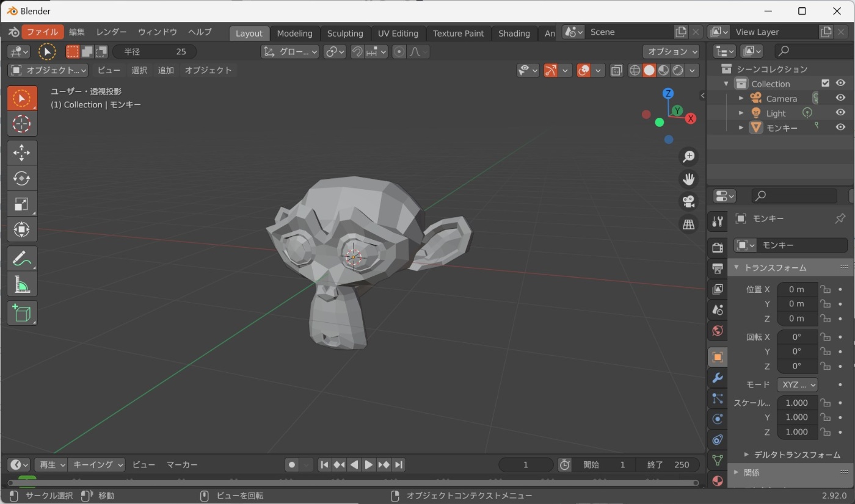Screen dimensions: 855x504
Task: Switch to camera view with camera icon
Action: [x=689, y=202]
